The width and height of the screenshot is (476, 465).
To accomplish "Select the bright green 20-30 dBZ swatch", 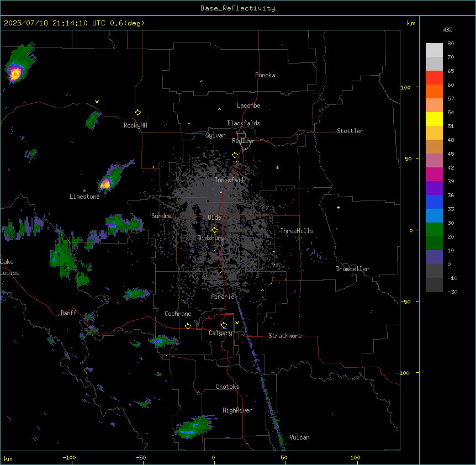I will click(434, 230).
